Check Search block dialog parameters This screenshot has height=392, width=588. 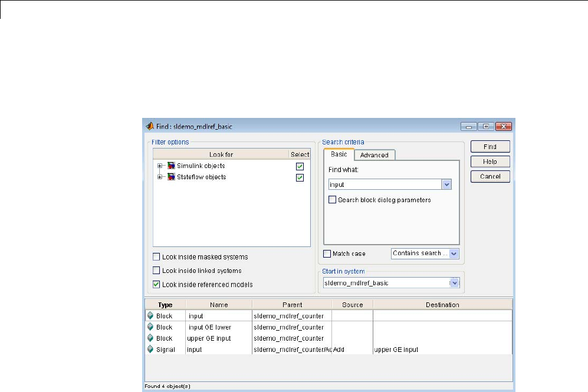point(332,200)
